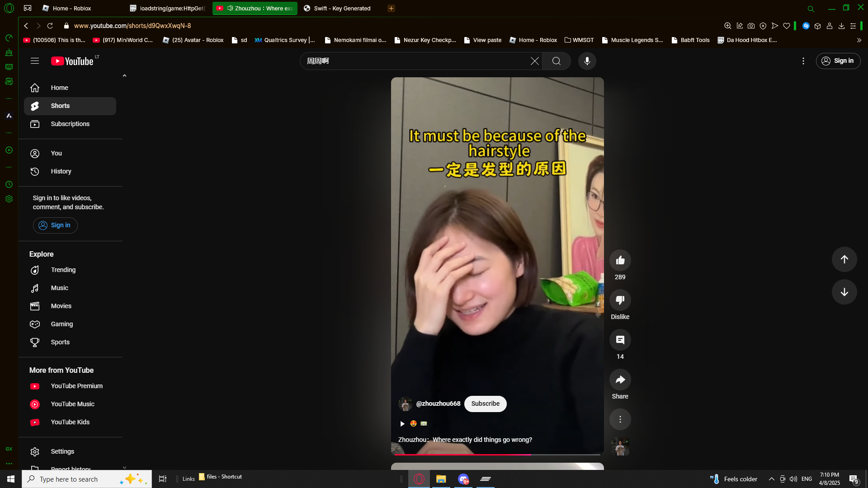Image resolution: width=868 pixels, height=488 pixels.
Task: Search with your voice microphone icon
Action: tap(587, 61)
